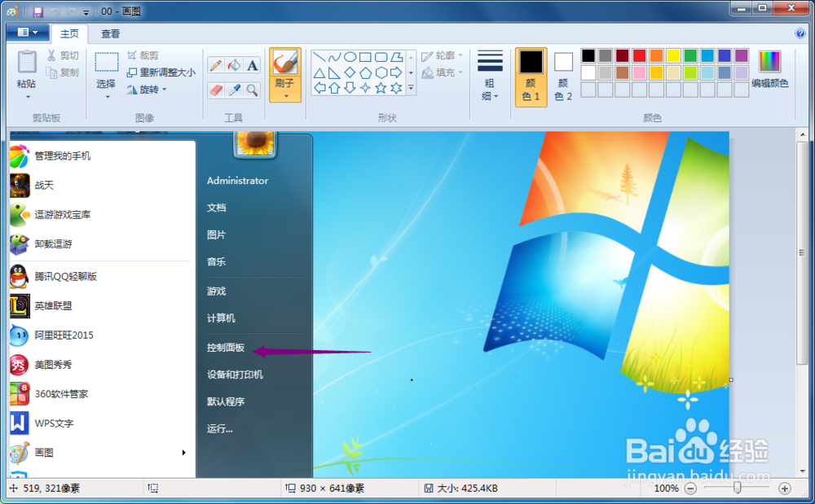Open the 轮廓 outline dropdown
Image resolution: width=815 pixels, height=504 pixels.
(442, 55)
